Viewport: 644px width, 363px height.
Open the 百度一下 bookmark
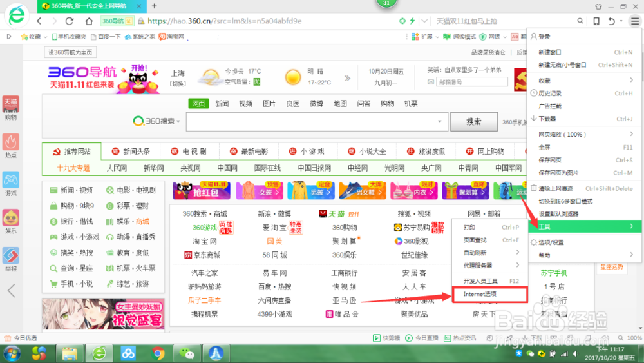(x=106, y=37)
